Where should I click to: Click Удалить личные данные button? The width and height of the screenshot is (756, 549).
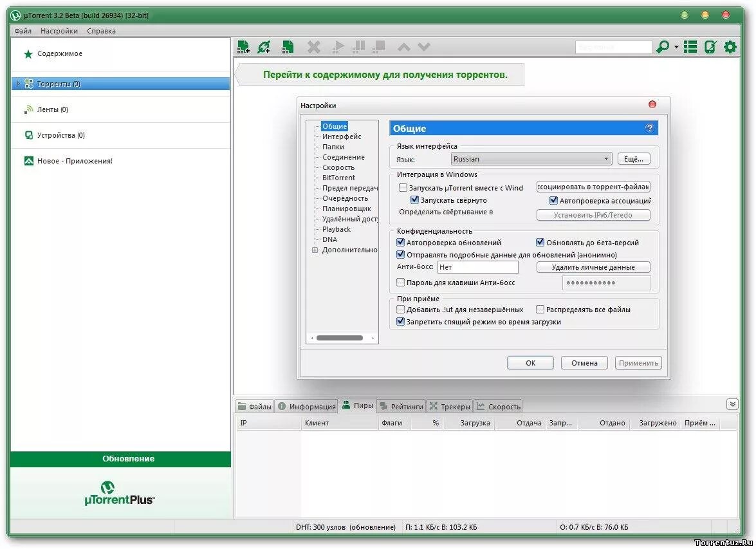pyautogui.click(x=593, y=267)
